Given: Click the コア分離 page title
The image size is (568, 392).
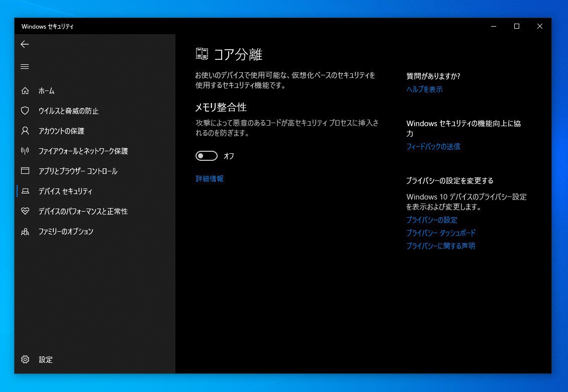Looking at the screenshot, I should pos(238,55).
